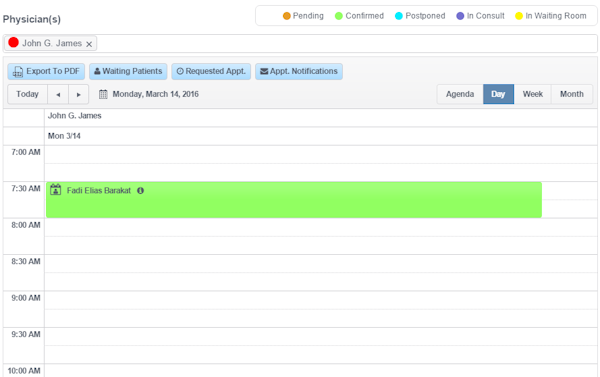The height and width of the screenshot is (377, 600).
Task: Click the In Waiting Room legend label
Action: [556, 16]
